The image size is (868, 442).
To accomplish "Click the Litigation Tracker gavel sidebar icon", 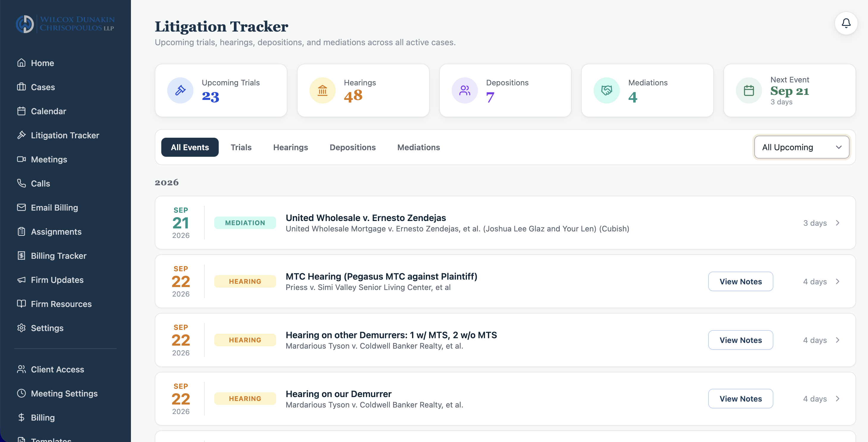I will tap(21, 135).
